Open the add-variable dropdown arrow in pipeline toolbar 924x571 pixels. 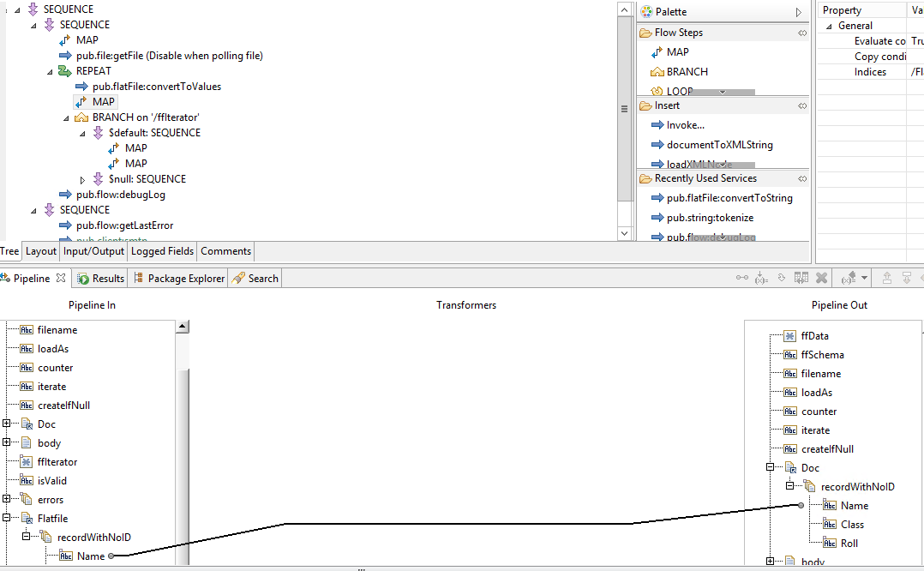[x=865, y=278]
